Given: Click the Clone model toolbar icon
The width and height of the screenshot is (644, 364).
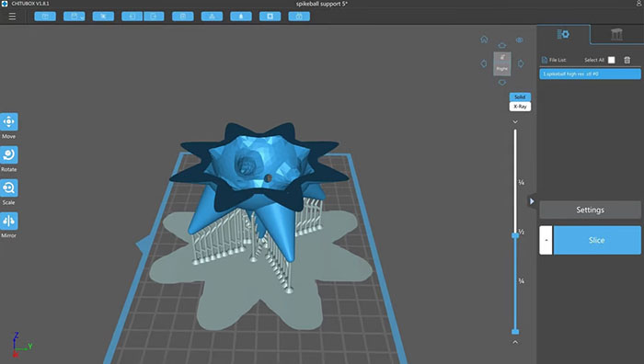Looking at the screenshot, I should tap(183, 17).
